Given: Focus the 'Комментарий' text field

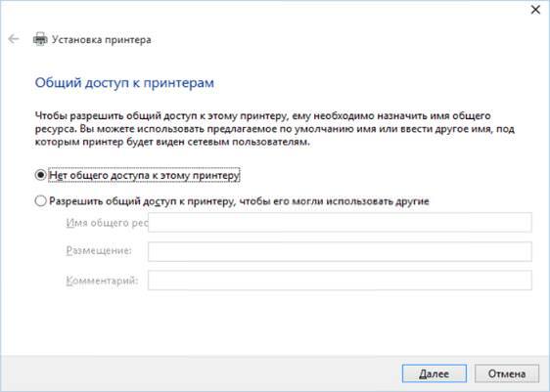Looking at the screenshot, I should (340, 280).
